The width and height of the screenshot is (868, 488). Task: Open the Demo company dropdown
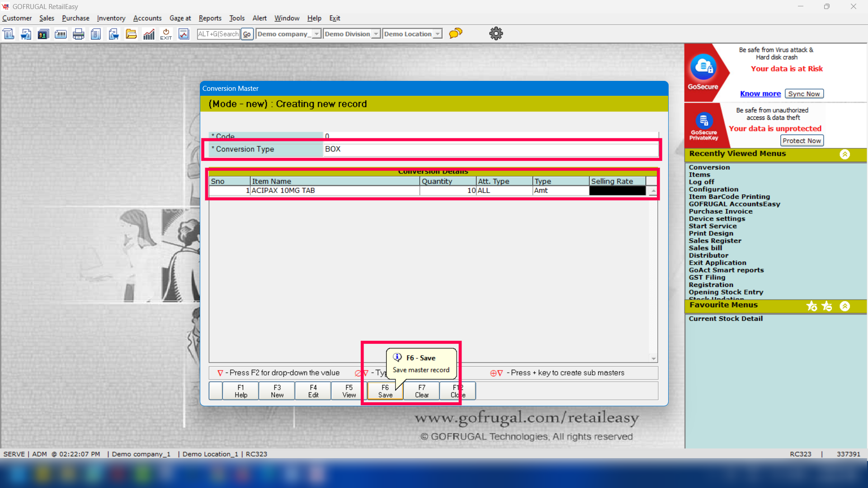coord(316,34)
